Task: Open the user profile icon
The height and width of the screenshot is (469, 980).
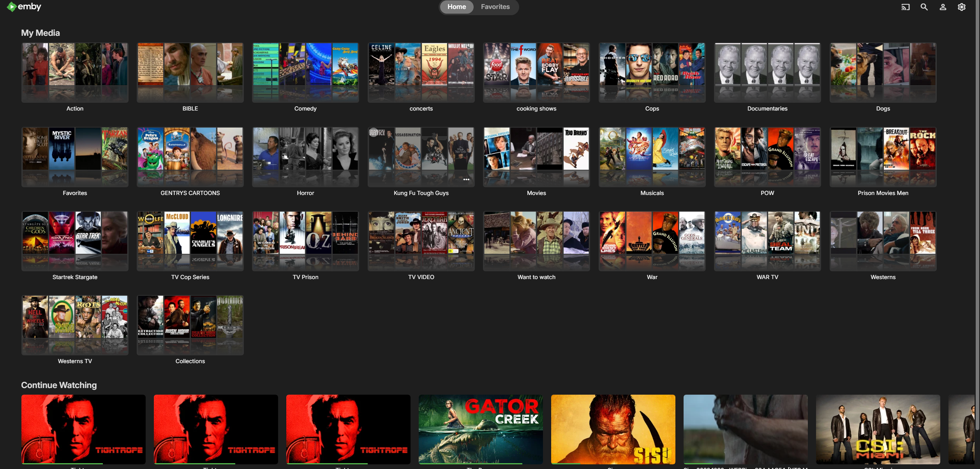Action: coord(943,7)
